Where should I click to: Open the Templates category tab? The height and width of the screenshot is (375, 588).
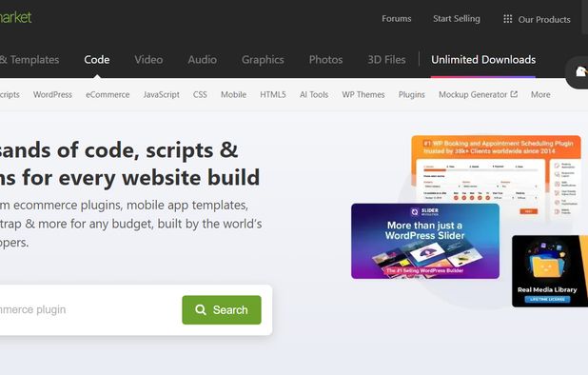29,60
